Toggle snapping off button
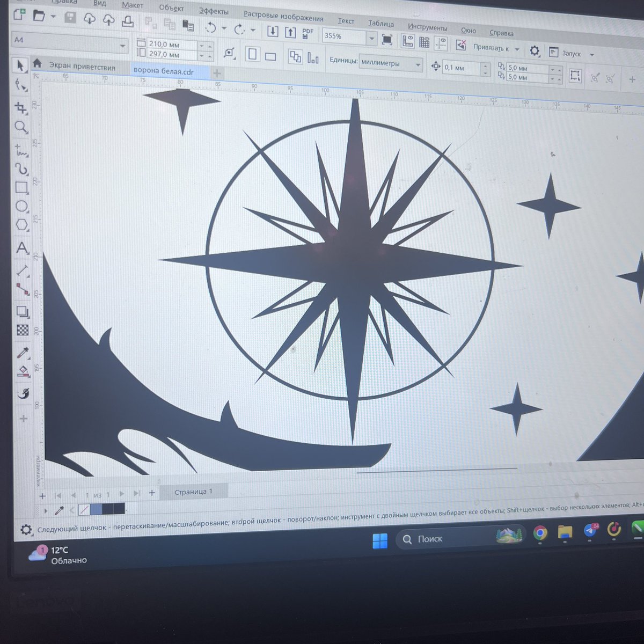 coord(461,45)
